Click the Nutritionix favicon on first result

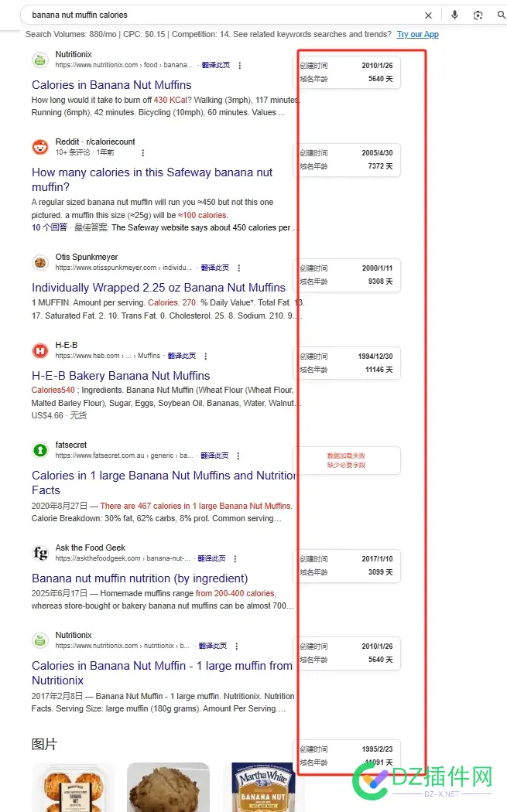coord(40,60)
